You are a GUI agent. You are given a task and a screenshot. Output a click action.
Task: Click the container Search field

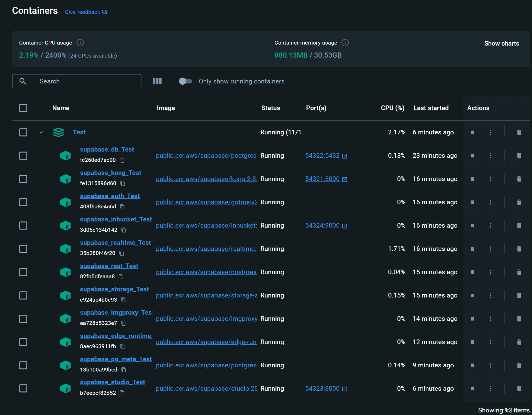[x=77, y=81]
